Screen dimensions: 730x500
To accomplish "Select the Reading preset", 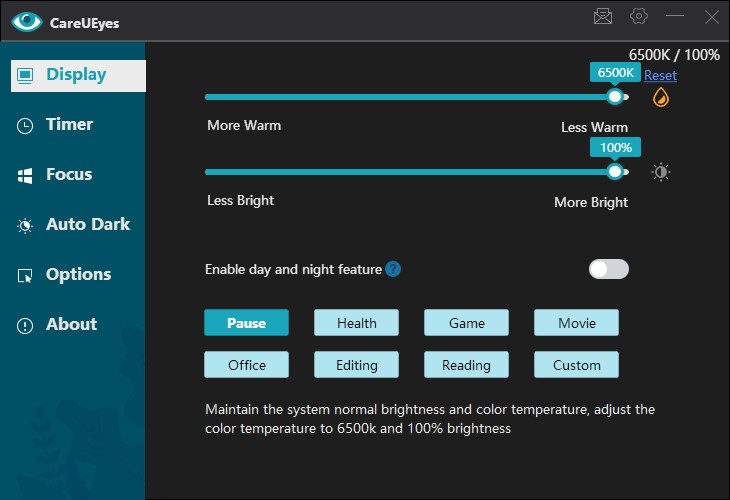I will click(466, 365).
